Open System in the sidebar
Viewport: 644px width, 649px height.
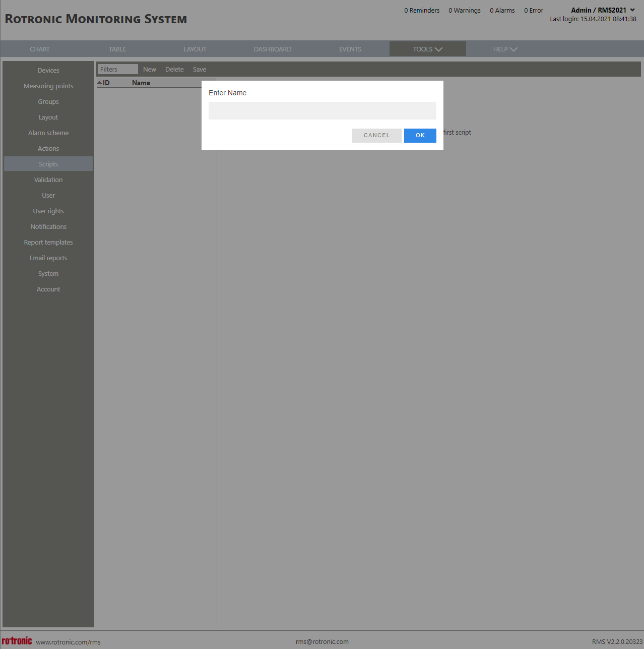click(48, 273)
